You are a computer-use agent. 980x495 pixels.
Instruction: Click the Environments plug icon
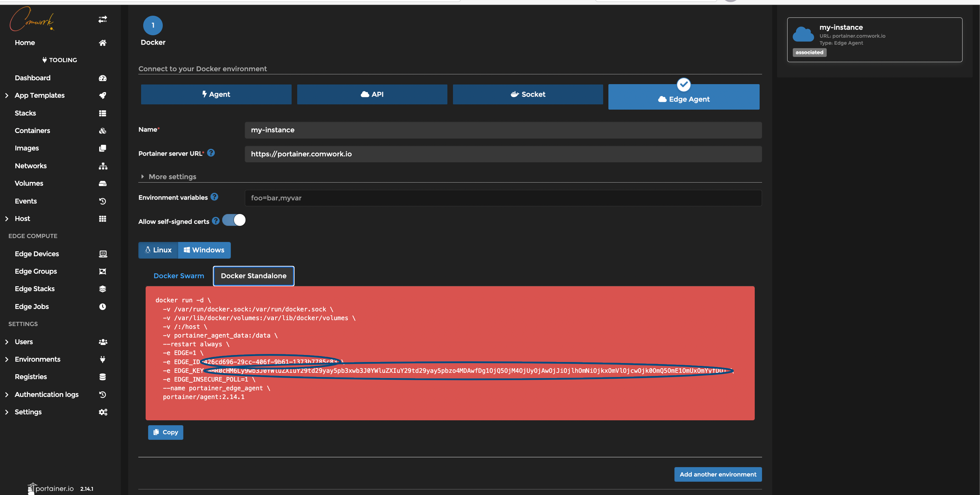click(103, 359)
